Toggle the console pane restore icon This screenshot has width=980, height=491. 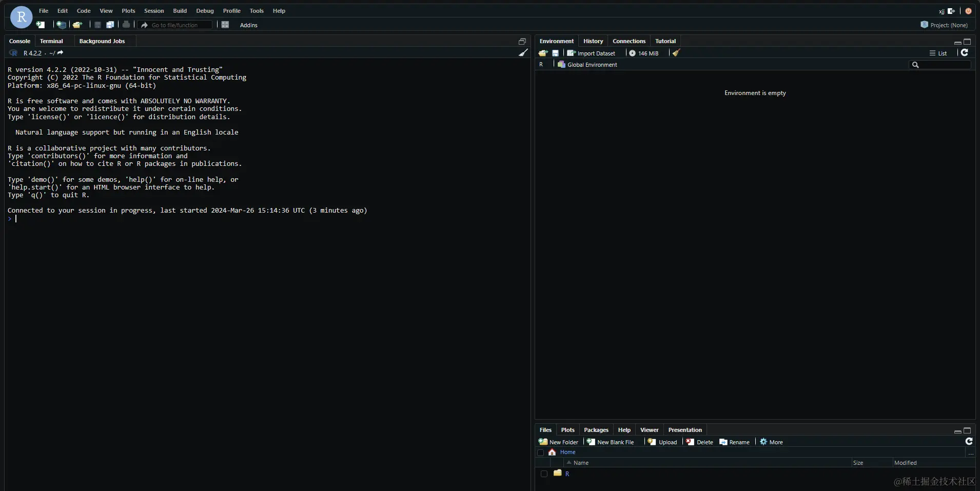(522, 42)
